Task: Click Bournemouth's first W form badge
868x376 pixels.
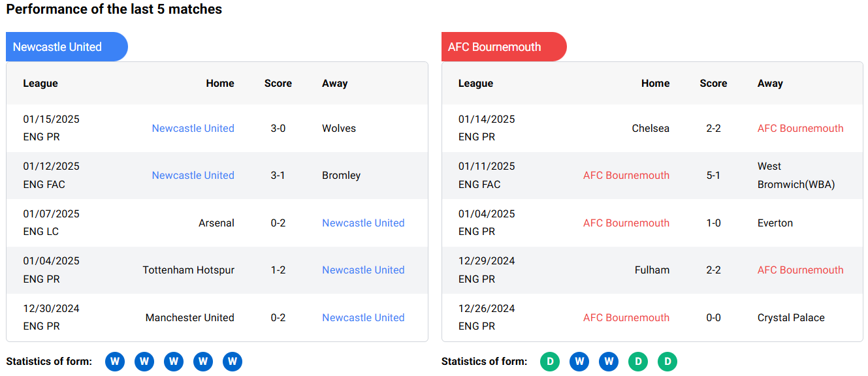Action: point(579,362)
